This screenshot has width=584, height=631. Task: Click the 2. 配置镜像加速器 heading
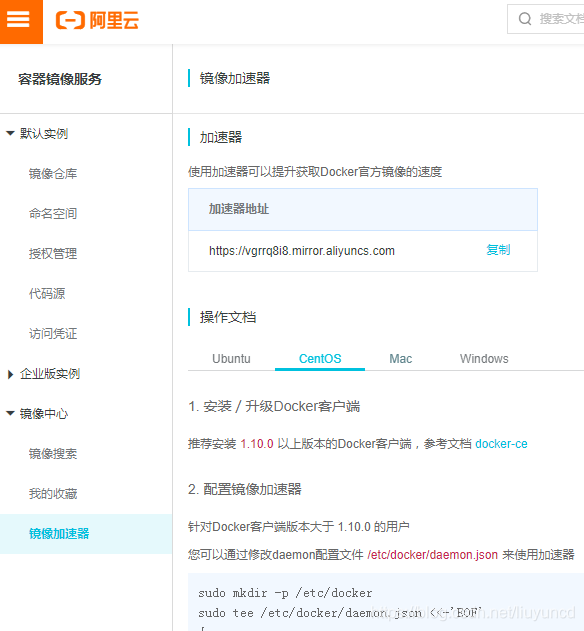tap(245, 489)
